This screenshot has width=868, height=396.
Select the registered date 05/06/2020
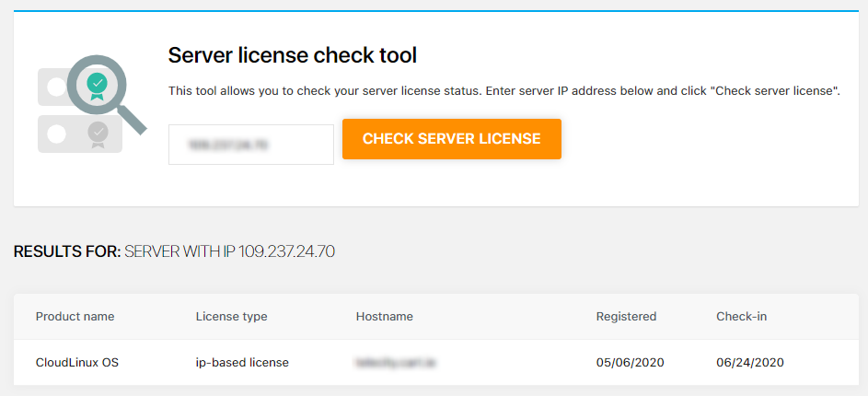[630, 363]
